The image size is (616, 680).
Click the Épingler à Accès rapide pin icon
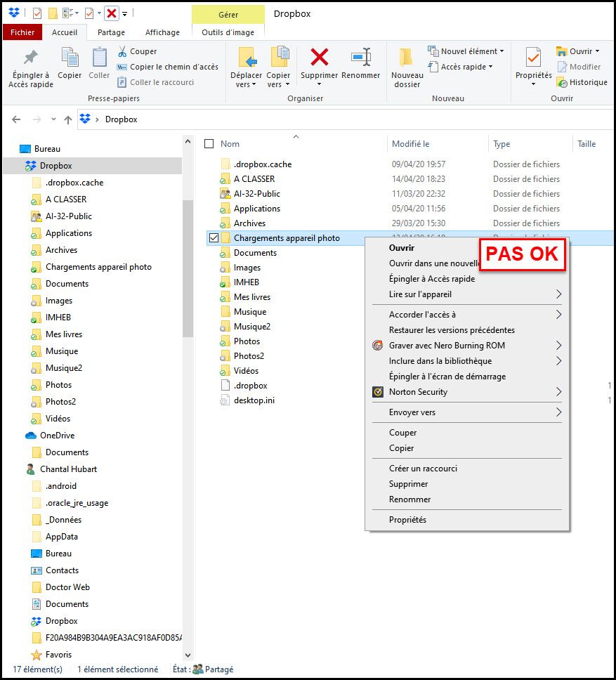(x=30, y=57)
